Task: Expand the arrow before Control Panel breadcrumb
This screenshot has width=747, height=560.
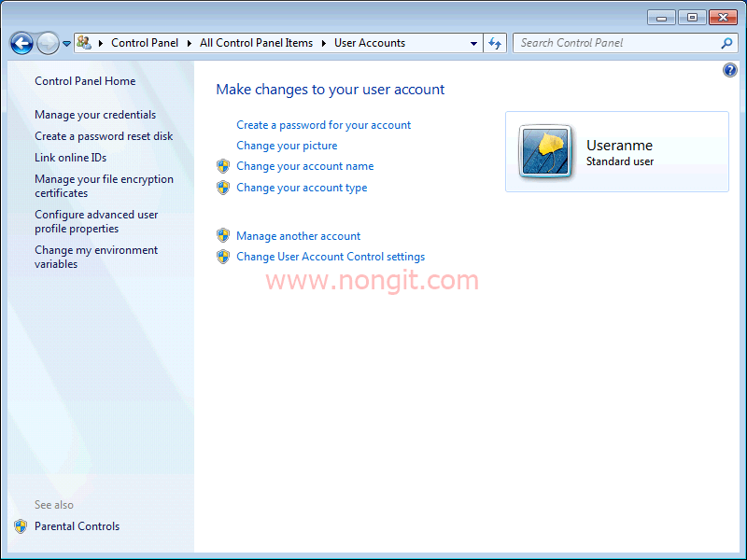Action: 101,43
